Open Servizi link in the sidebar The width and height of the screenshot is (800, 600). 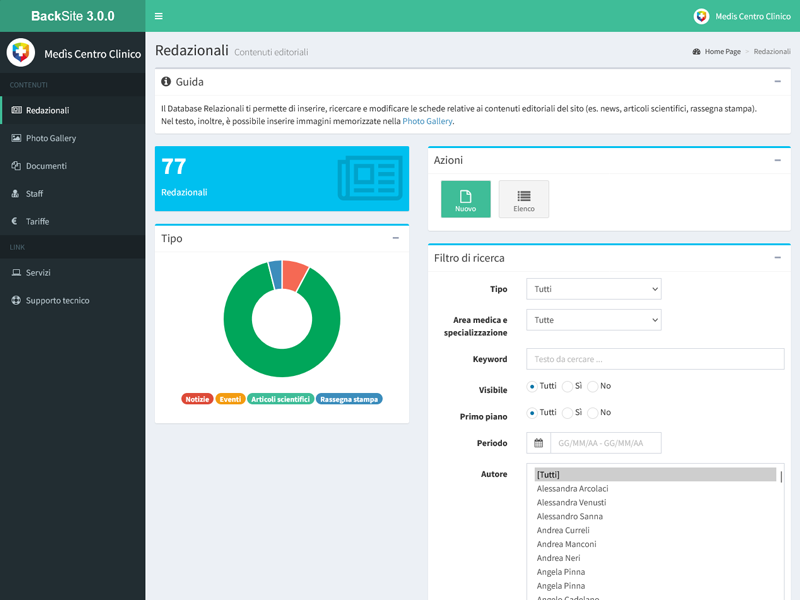(x=72, y=272)
